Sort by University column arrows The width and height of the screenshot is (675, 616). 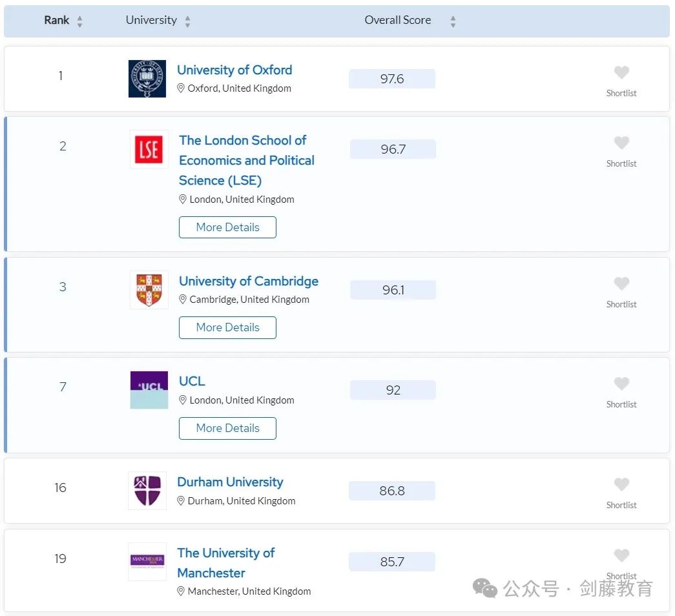click(x=187, y=21)
